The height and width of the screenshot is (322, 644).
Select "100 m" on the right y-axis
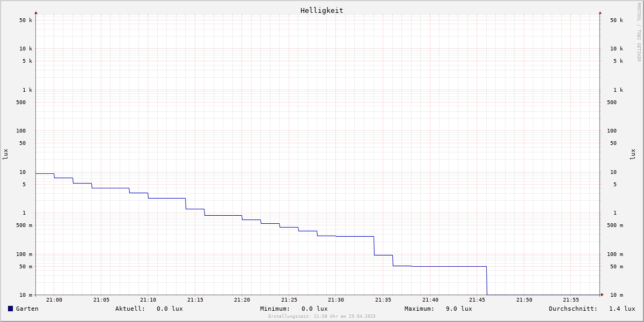click(x=615, y=254)
